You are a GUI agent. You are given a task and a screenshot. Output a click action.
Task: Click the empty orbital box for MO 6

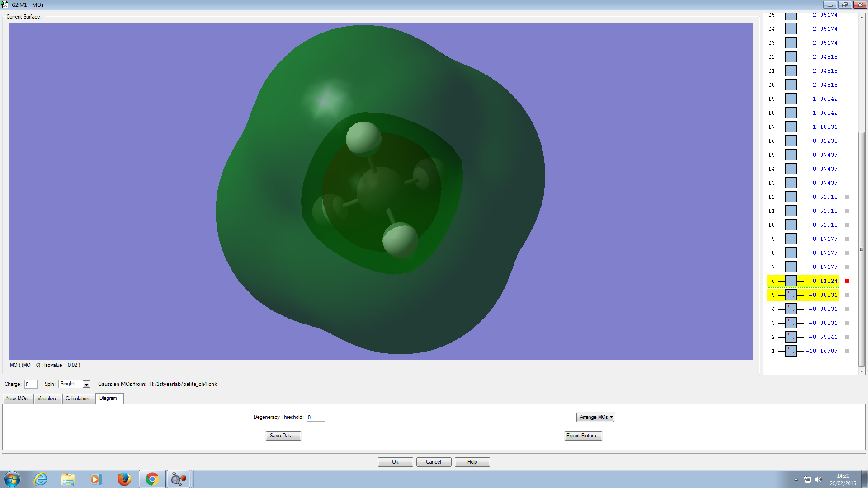[791, 281]
